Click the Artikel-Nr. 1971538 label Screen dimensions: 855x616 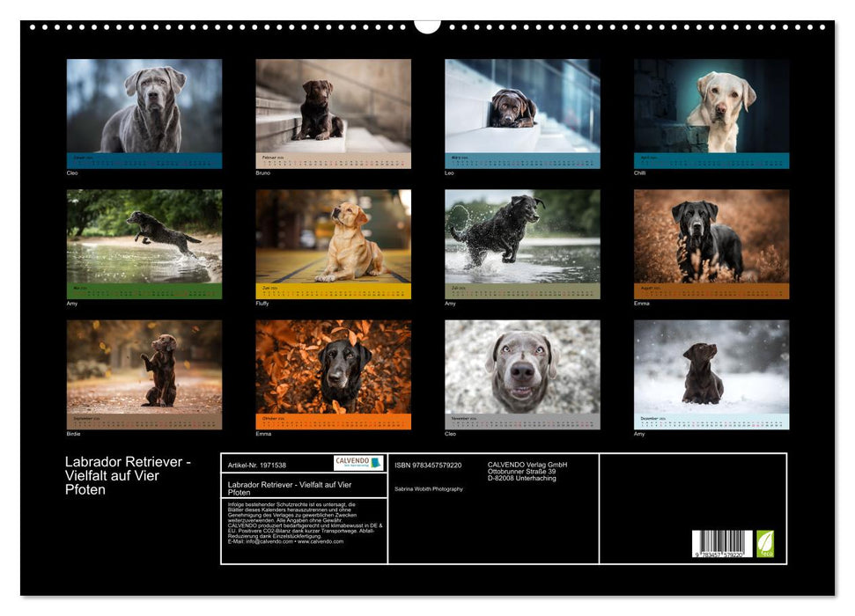(257, 465)
